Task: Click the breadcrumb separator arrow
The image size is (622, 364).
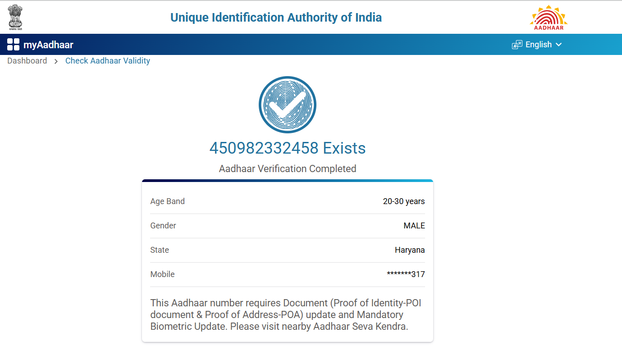Action: [56, 61]
